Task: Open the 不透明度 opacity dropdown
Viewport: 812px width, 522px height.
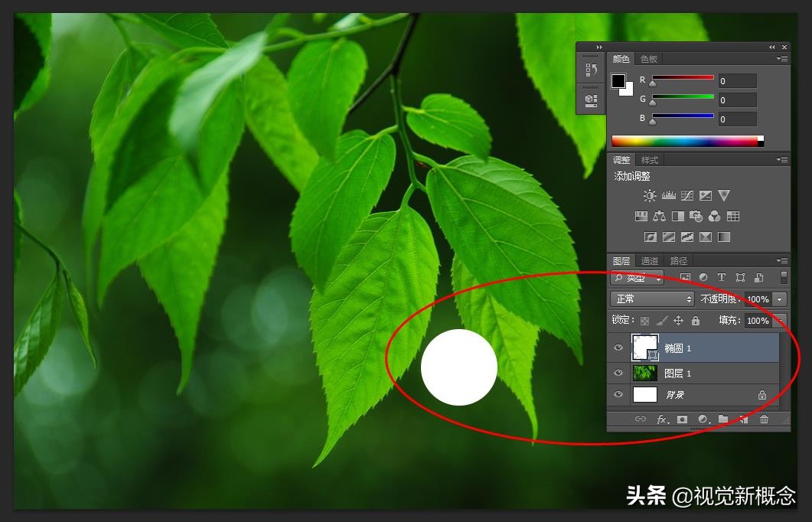Action: pos(779,299)
